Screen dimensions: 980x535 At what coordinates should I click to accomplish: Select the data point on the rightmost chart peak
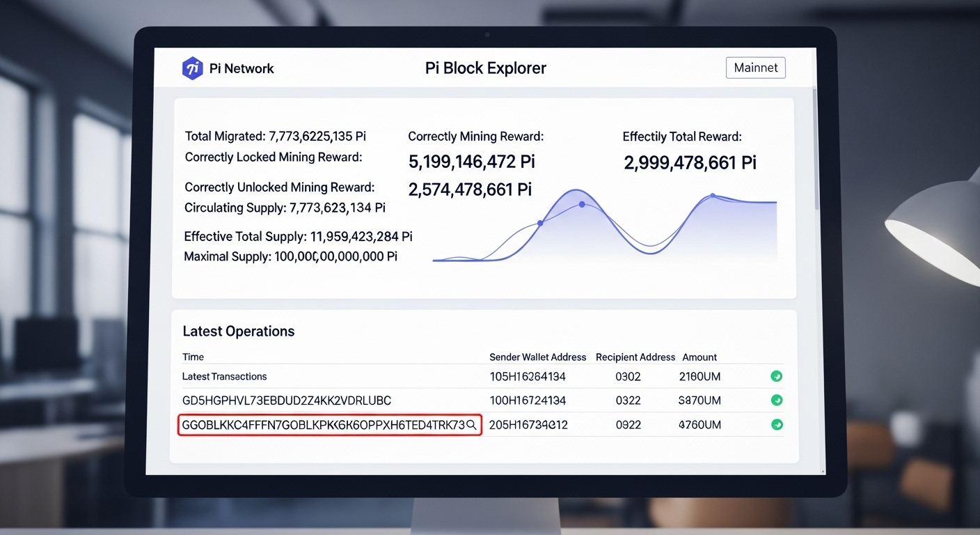(x=712, y=196)
